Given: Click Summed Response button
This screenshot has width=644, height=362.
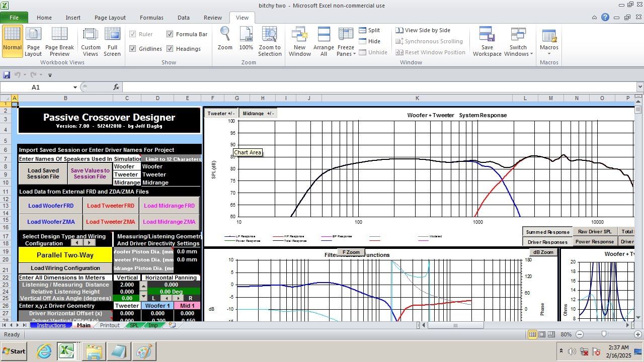Looking at the screenshot, I should coord(547,232).
